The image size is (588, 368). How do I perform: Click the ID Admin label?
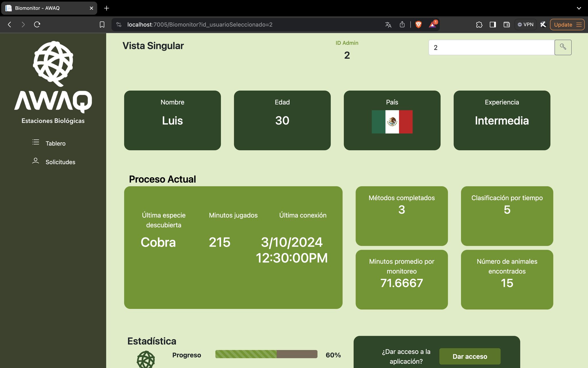(x=347, y=43)
